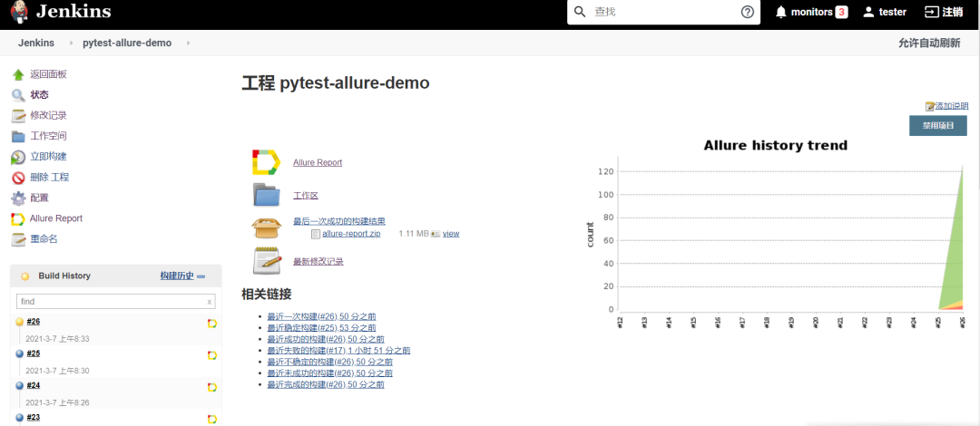Expand the Jenkins breadcrumb arrow
Image resolution: width=980 pixels, height=426 pixels.
pyautogui.click(x=72, y=44)
